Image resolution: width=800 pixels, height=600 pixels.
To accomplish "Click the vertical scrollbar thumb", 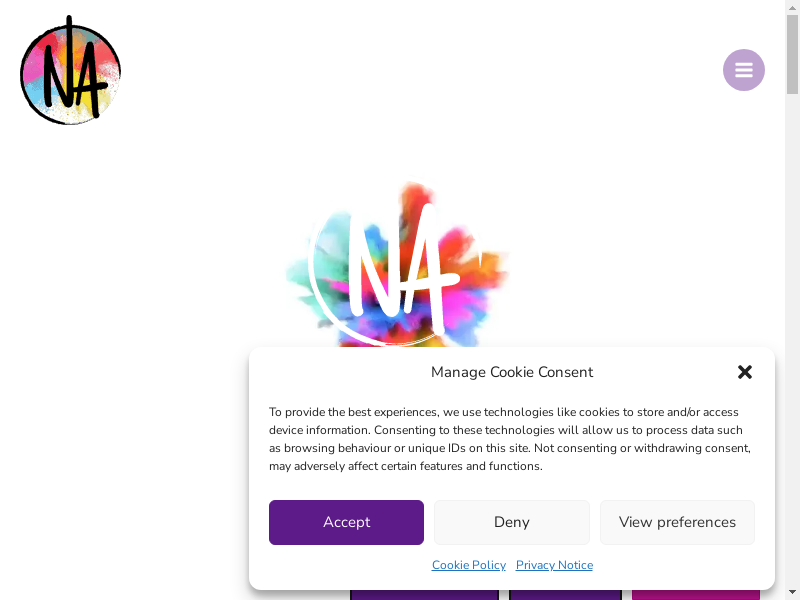I will coord(792,55).
